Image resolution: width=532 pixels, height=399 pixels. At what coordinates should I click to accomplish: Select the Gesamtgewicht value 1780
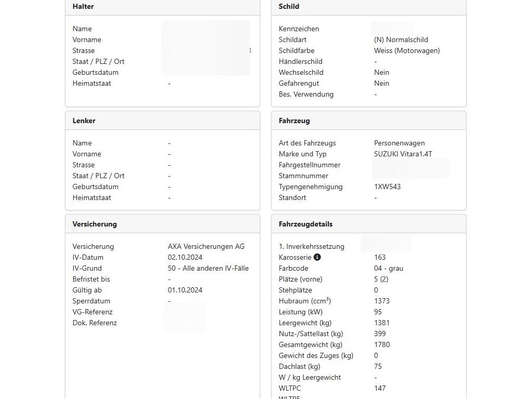(x=381, y=345)
